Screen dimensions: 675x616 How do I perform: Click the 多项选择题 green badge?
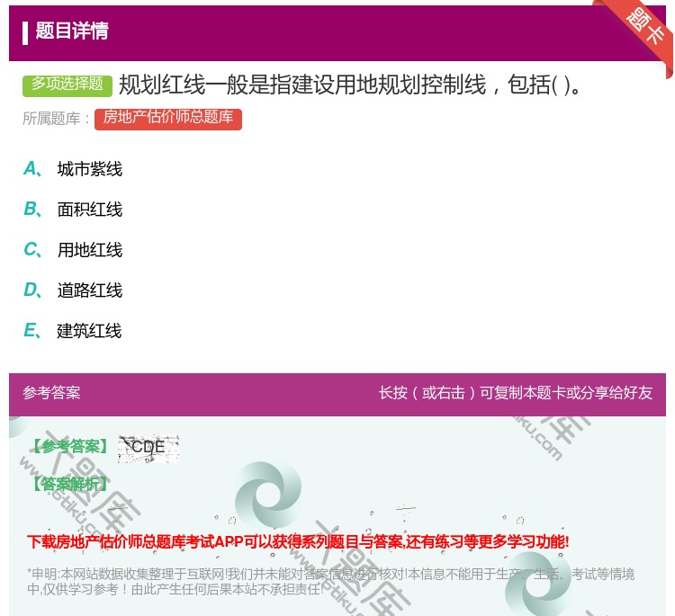[67, 85]
